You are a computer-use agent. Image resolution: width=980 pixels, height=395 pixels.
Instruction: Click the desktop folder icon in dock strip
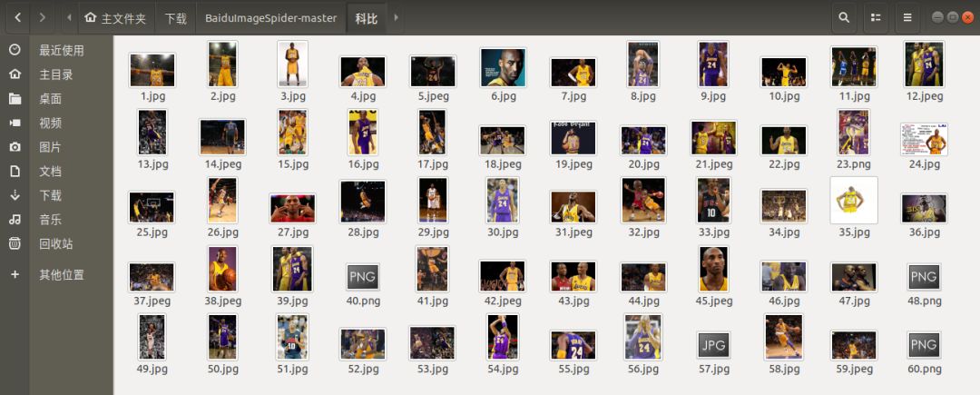[15, 99]
